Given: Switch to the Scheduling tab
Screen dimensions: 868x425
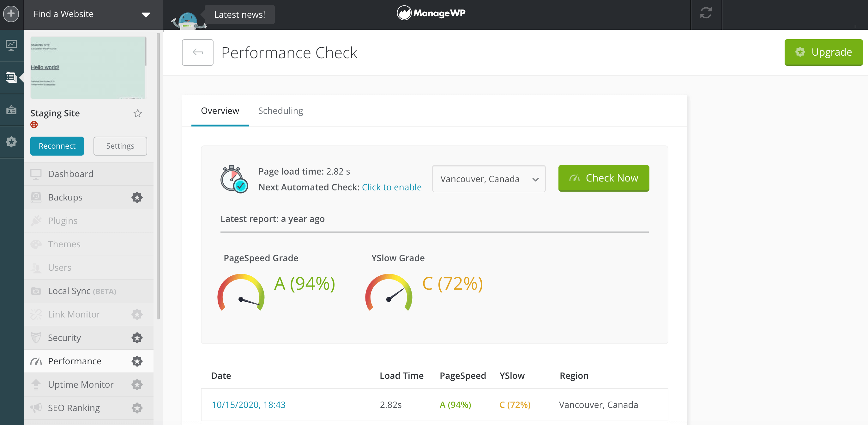Looking at the screenshot, I should point(281,110).
